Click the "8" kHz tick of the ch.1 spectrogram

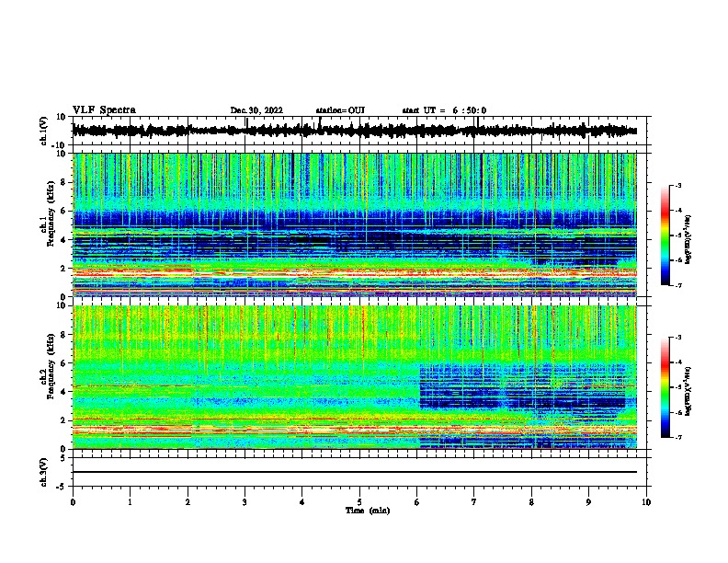click(x=63, y=182)
